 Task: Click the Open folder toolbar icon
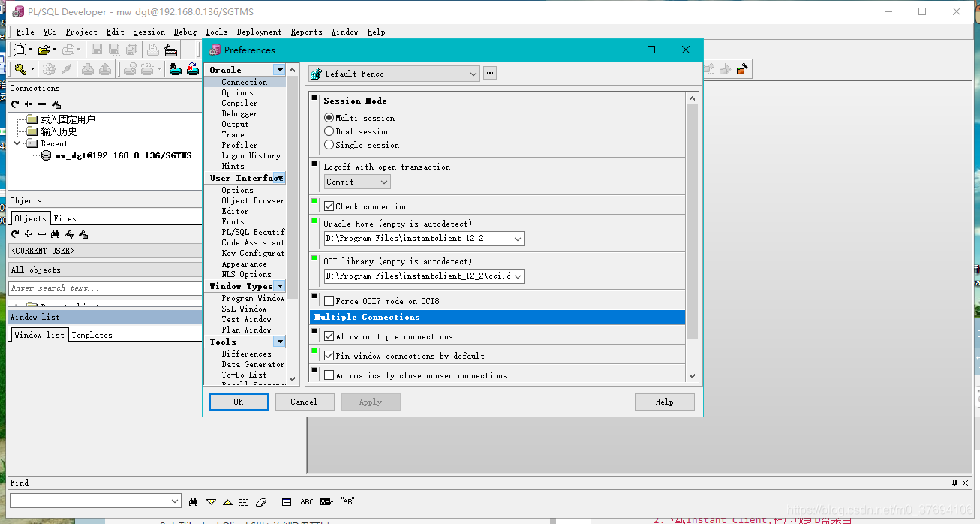pos(44,50)
